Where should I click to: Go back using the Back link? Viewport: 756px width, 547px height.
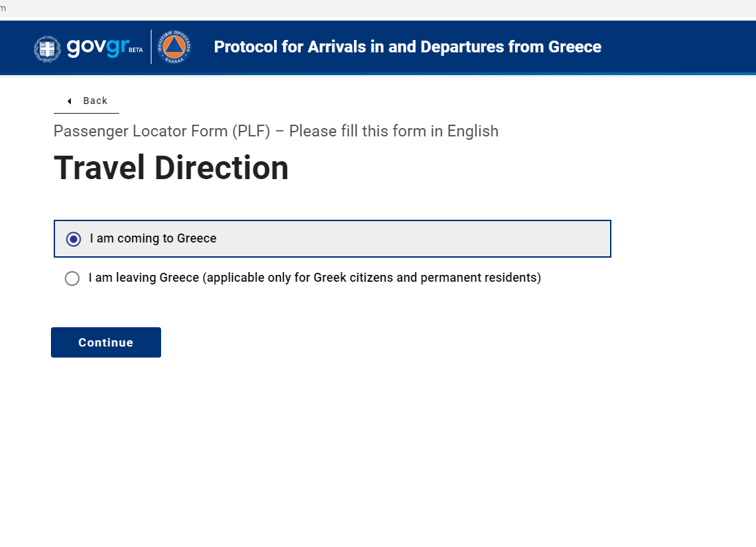coord(87,101)
